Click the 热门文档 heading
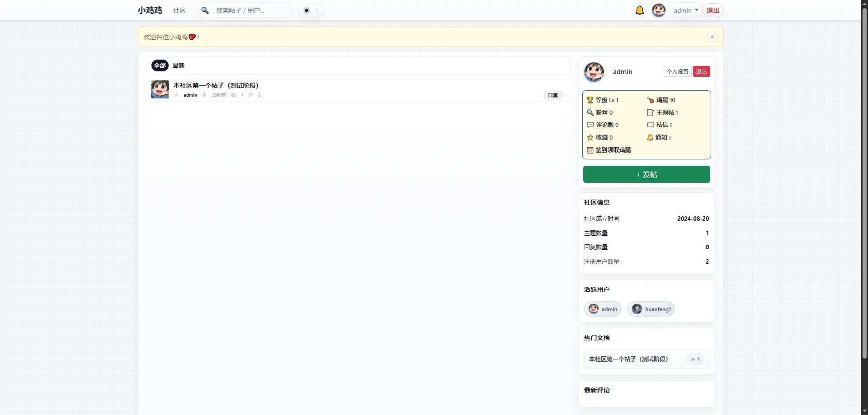Image resolution: width=868 pixels, height=415 pixels. tap(597, 338)
